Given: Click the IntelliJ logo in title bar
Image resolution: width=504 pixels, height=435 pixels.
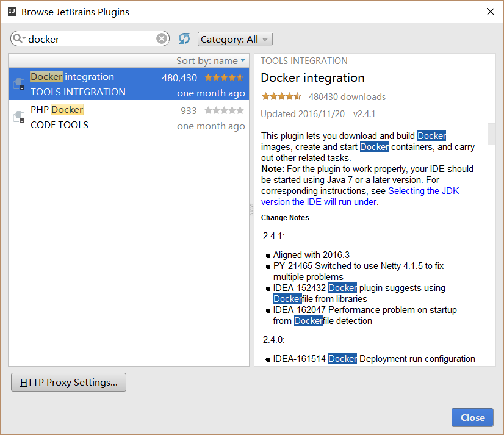Looking at the screenshot, I should tap(11, 12).
